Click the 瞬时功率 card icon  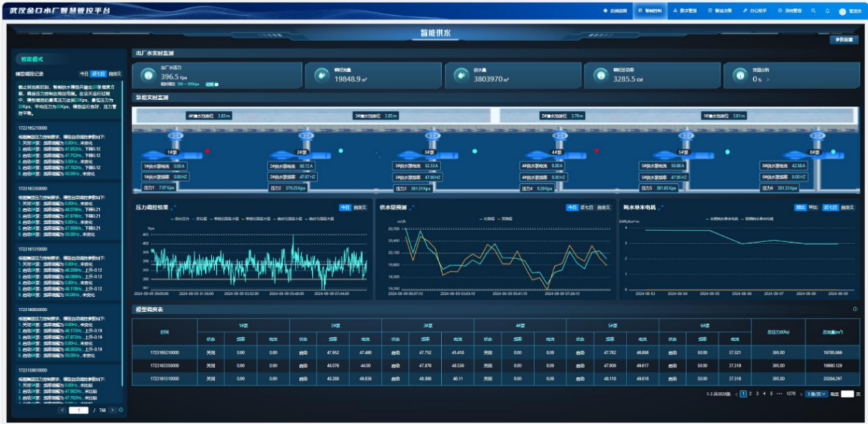[x=600, y=75]
